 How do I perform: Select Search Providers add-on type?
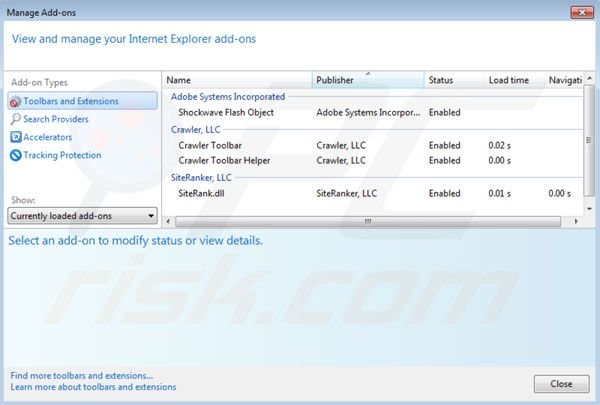pyautogui.click(x=56, y=119)
